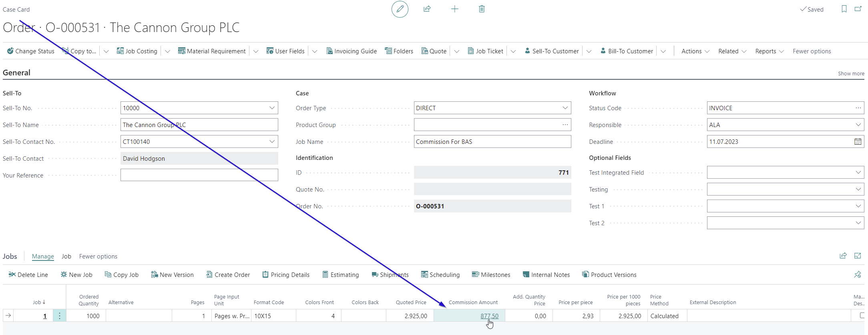Open Material Requirement
The image size is (868, 335).
(x=212, y=51)
